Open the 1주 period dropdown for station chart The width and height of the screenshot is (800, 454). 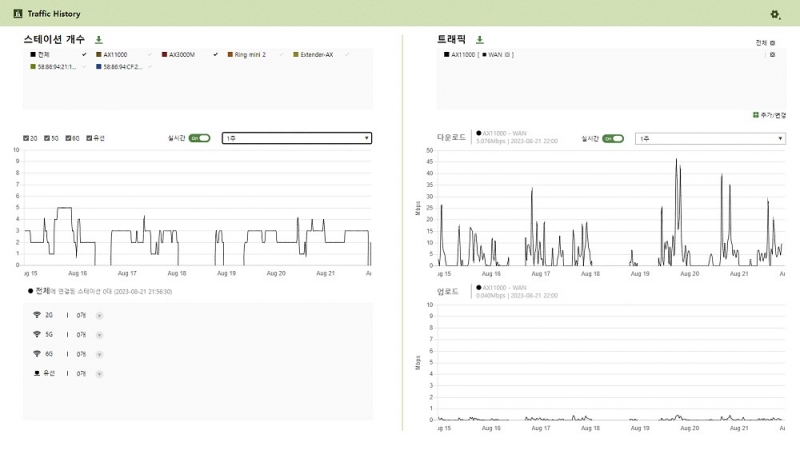tap(297, 138)
